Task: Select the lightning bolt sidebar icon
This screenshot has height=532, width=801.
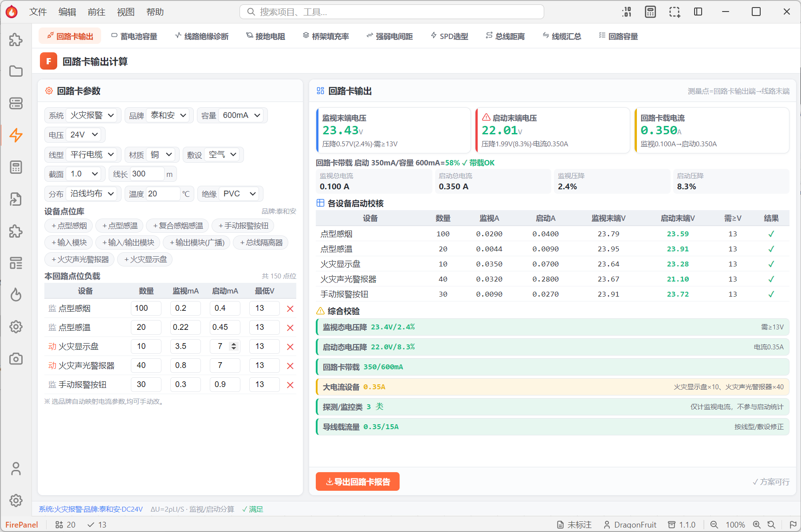Action: (16, 135)
